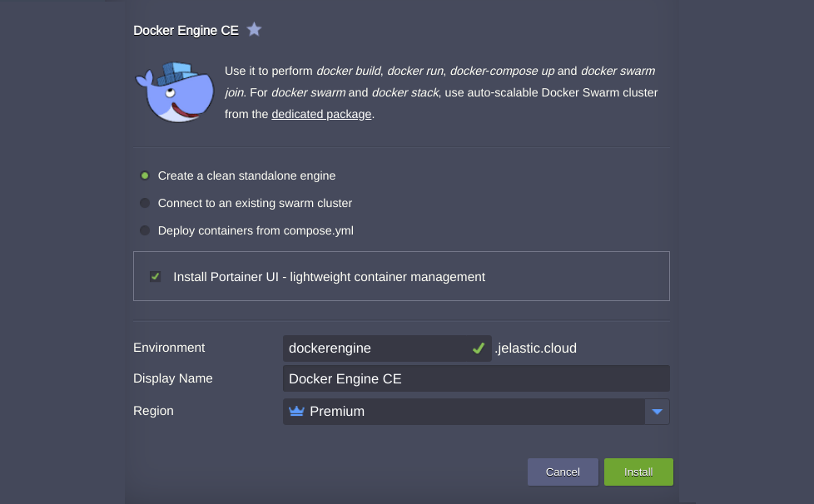Viewport: 814px width, 504px height.
Task: Click the green checkmark in the Environment field
Action: pos(479,348)
